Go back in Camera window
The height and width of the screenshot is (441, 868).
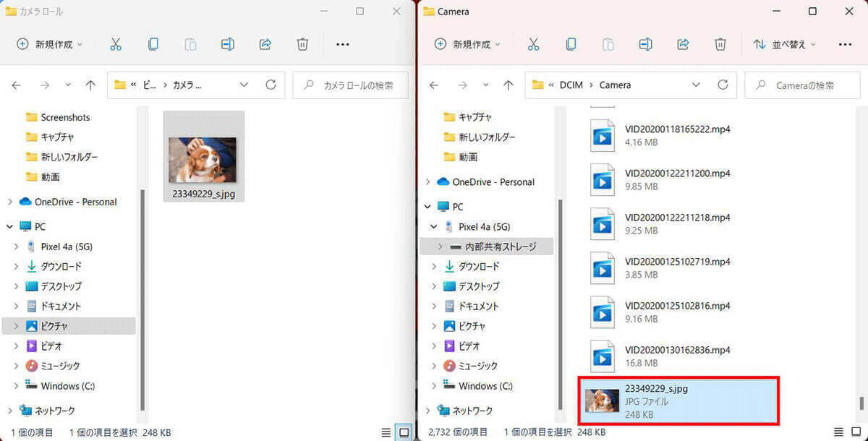coord(435,85)
